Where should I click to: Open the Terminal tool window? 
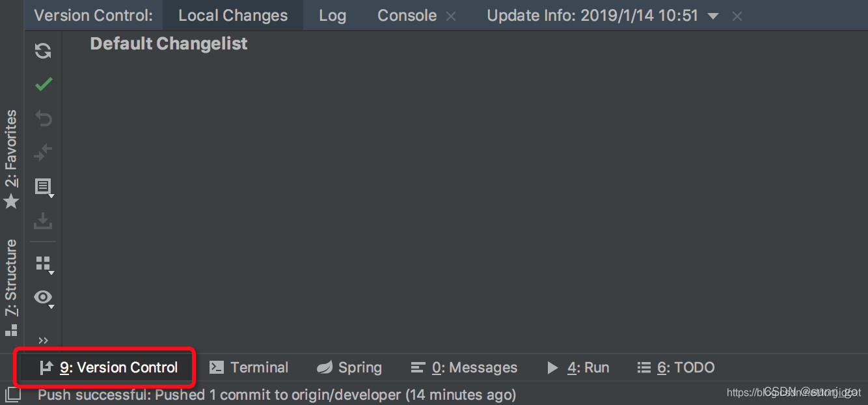(249, 367)
